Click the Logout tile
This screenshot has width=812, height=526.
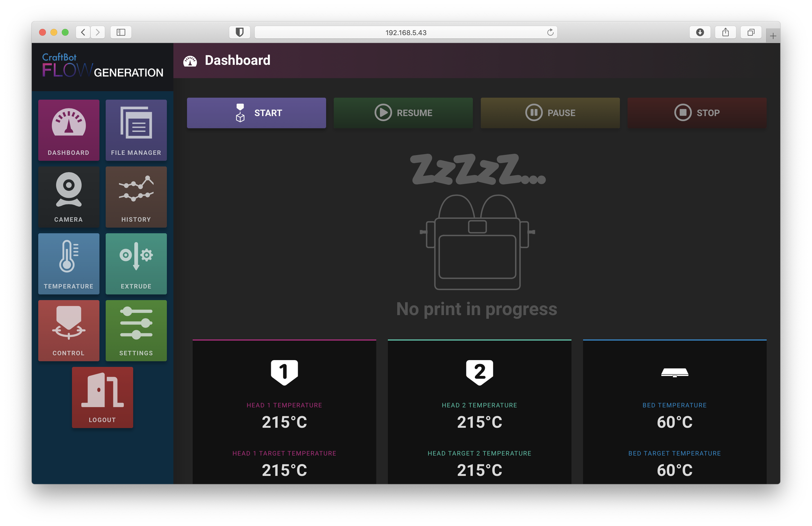(x=102, y=397)
